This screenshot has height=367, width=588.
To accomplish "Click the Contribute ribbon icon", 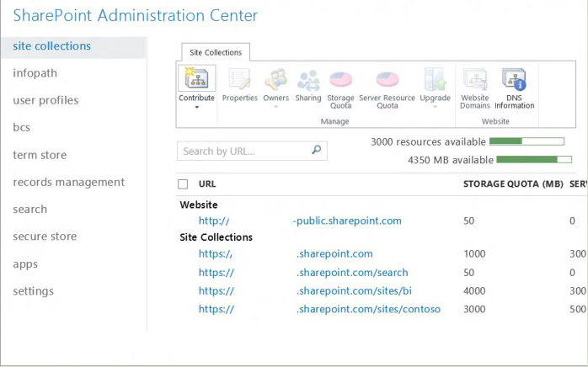I will pyautogui.click(x=196, y=80).
